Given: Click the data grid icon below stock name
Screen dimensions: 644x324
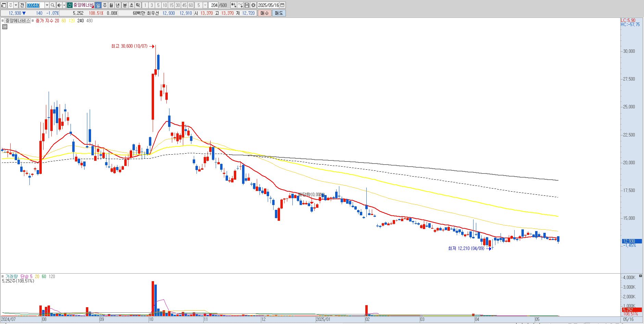Looking at the screenshot, I should [x=4, y=26].
